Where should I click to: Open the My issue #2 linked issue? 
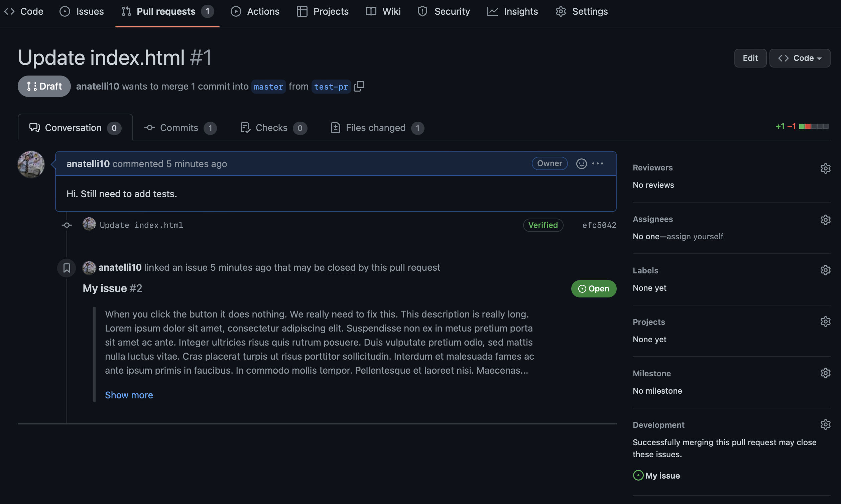coord(105,288)
